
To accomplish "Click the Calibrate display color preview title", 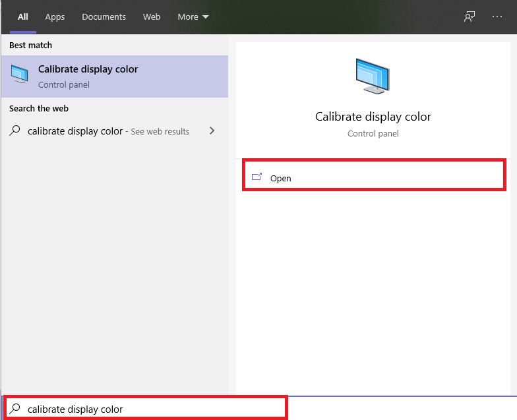I will tap(373, 117).
